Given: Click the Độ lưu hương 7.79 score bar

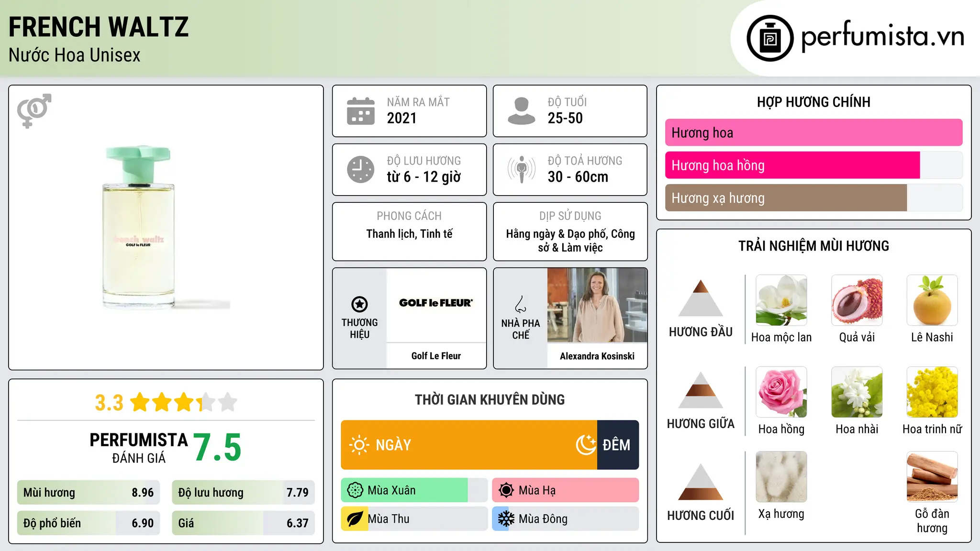Looking at the screenshot, I should 243,493.
